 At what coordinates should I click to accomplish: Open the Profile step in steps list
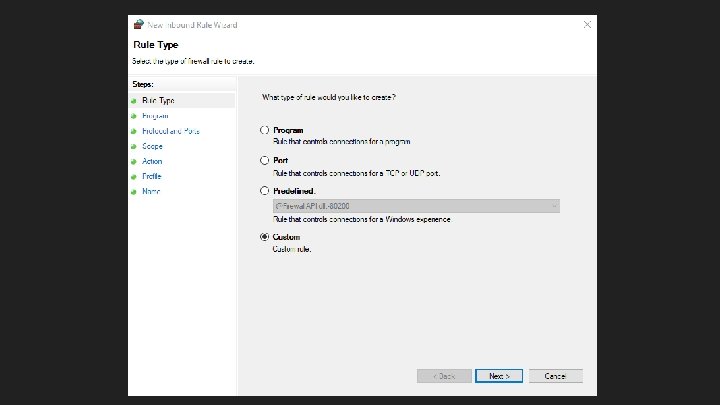tap(152, 176)
